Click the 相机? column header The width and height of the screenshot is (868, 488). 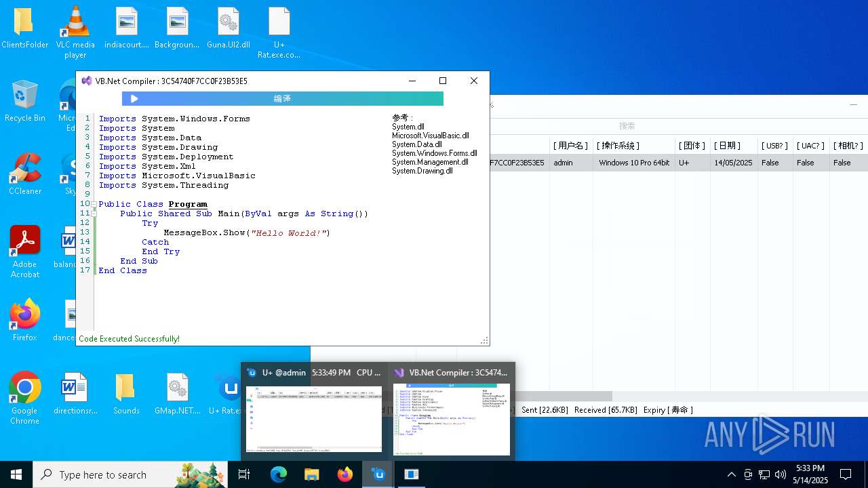click(848, 146)
